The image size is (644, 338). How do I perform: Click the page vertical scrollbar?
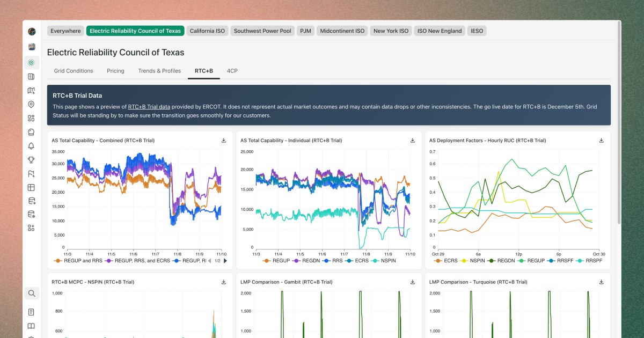(619, 123)
